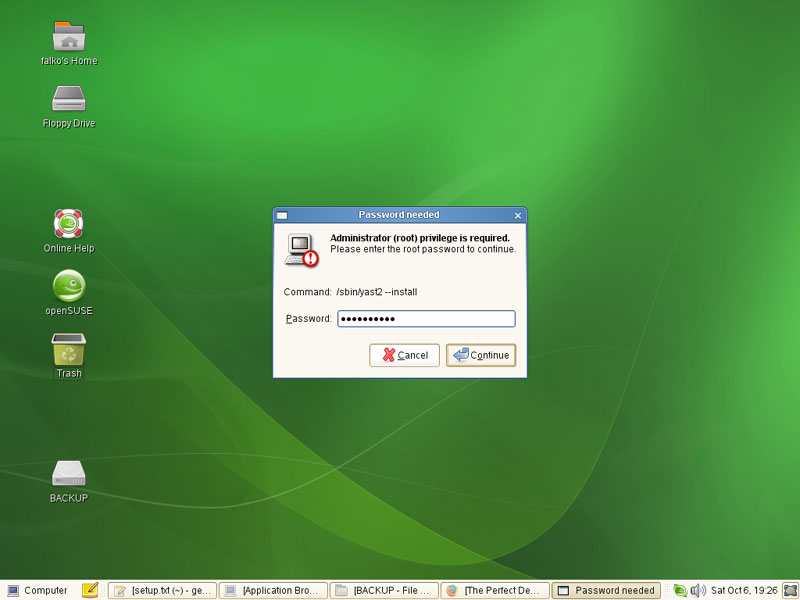Image resolution: width=800 pixels, height=600 pixels.
Task: Focus the Password input field
Action: (427, 319)
